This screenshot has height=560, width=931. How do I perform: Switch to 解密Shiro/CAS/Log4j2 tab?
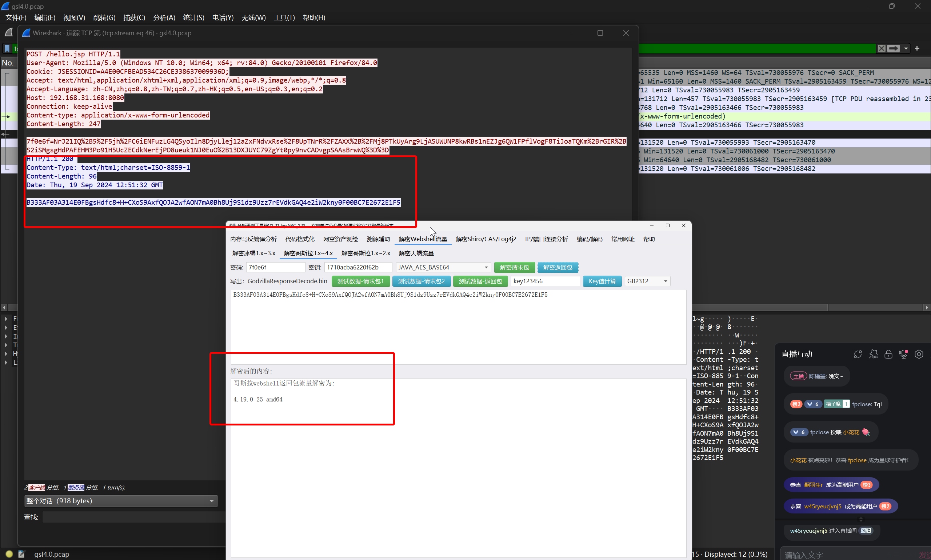486,239
